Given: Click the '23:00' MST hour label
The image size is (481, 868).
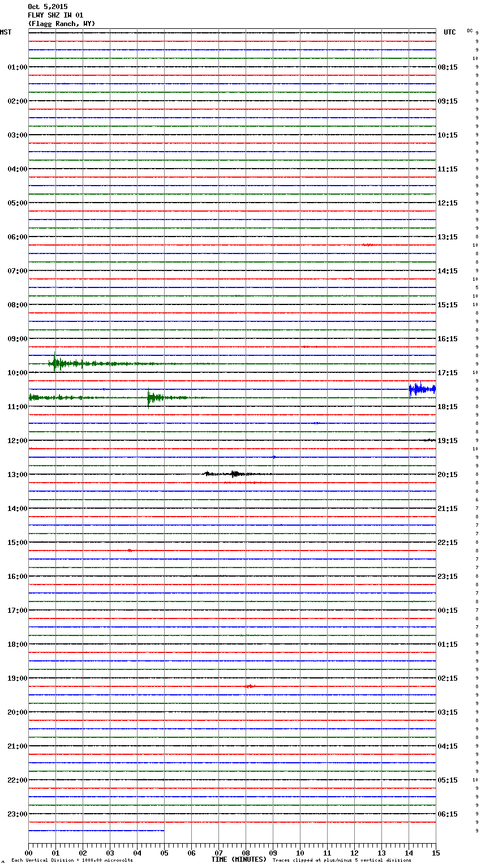Looking at the screenshot, I should click(18, 814).
